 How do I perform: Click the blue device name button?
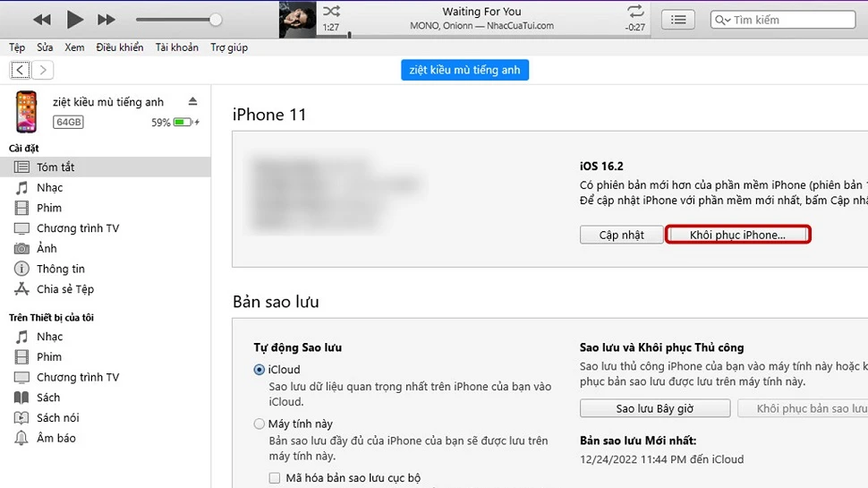(465, 70)
